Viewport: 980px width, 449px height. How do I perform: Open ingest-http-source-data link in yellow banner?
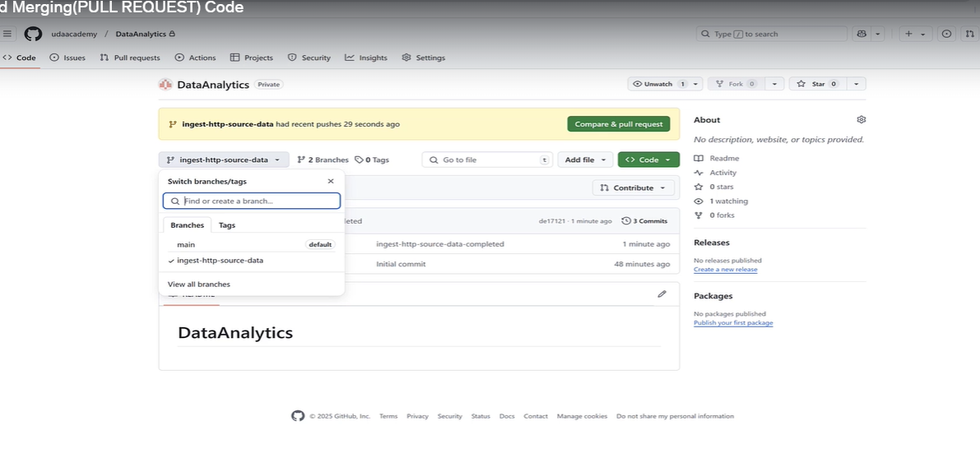click(227, 124)
